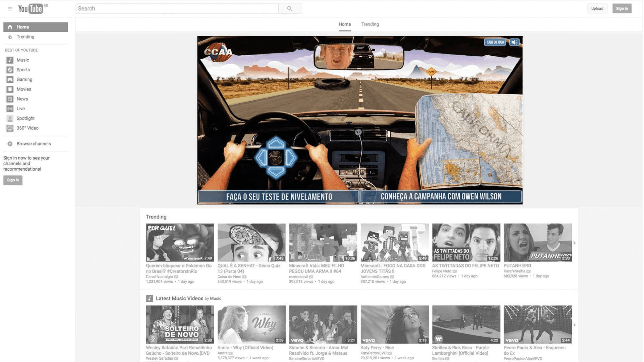Click FAÇA O SEU TESTE DE NIVELAMENTO banner
This screenshot has width=644, height=362.
279,197
